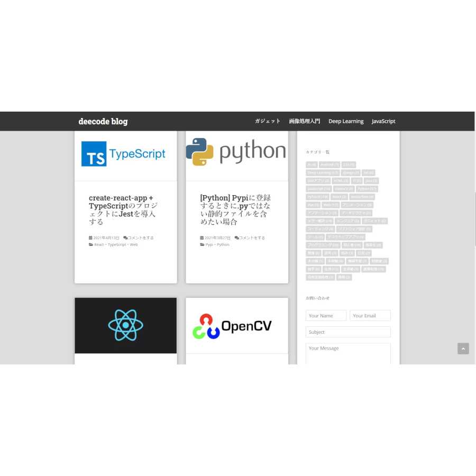The image size is (476, 476).
Task: Select JavaScript in the top navigation
Action: point(383,121)
